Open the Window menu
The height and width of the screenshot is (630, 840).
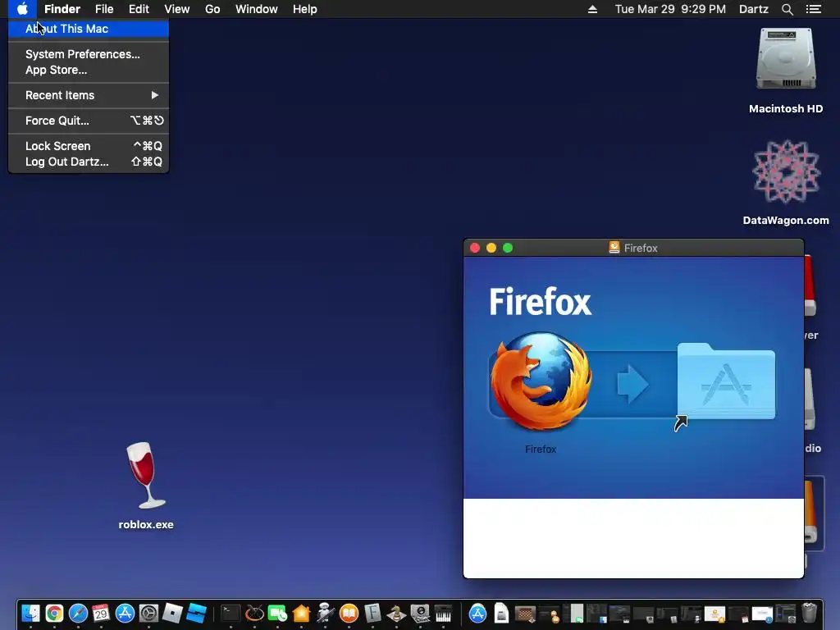[257, 9]
